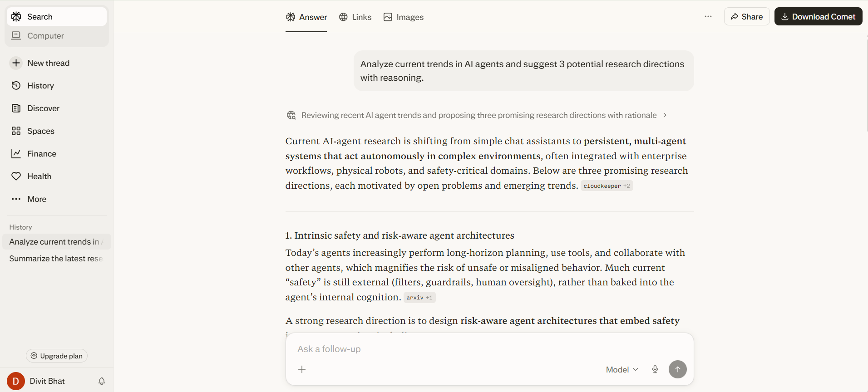Viewport: 868px width, 392px height.
Task: Start a New thread
Action: [x=48, y=63]
